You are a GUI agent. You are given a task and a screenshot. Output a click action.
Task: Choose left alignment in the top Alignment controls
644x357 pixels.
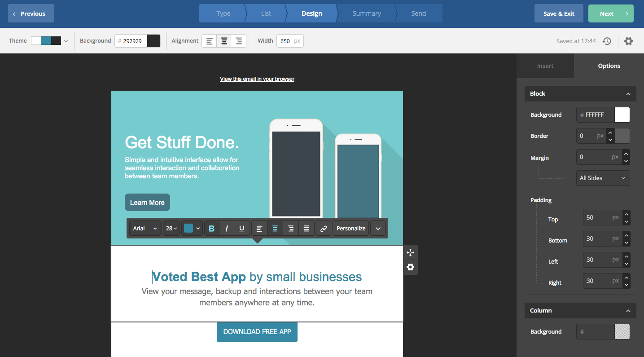tap(209, 40)
